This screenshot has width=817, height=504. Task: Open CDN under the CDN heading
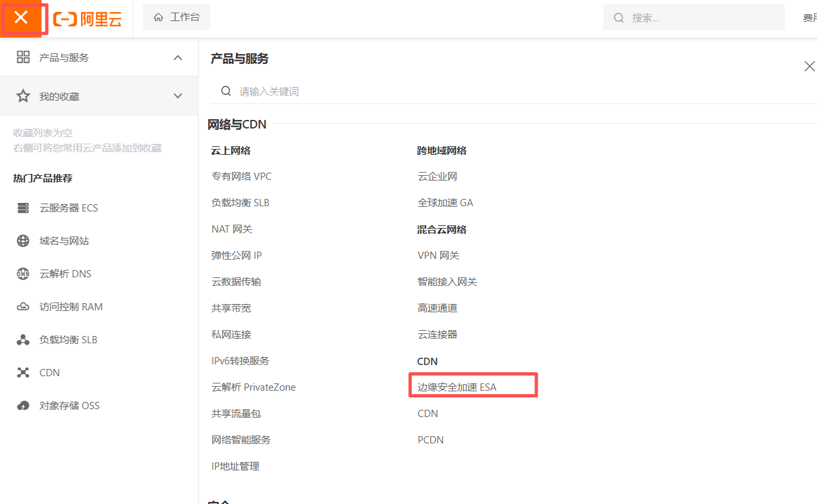[428, 414]
